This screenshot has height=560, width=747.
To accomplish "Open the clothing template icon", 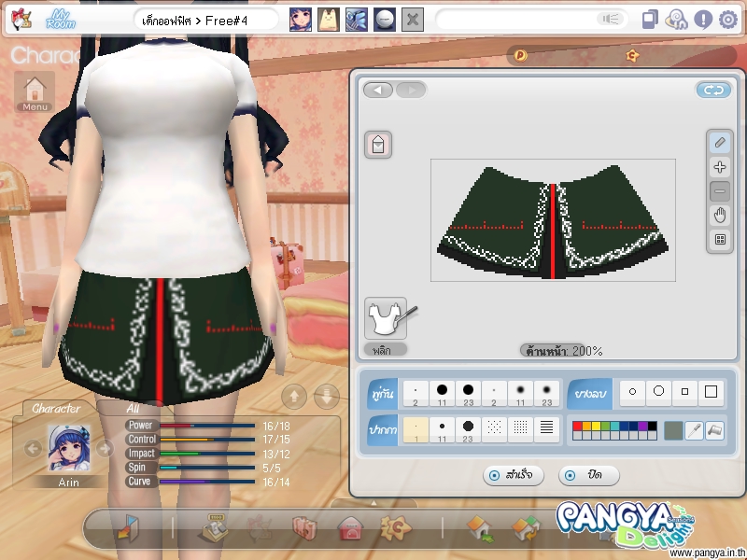I will [378, 145].
